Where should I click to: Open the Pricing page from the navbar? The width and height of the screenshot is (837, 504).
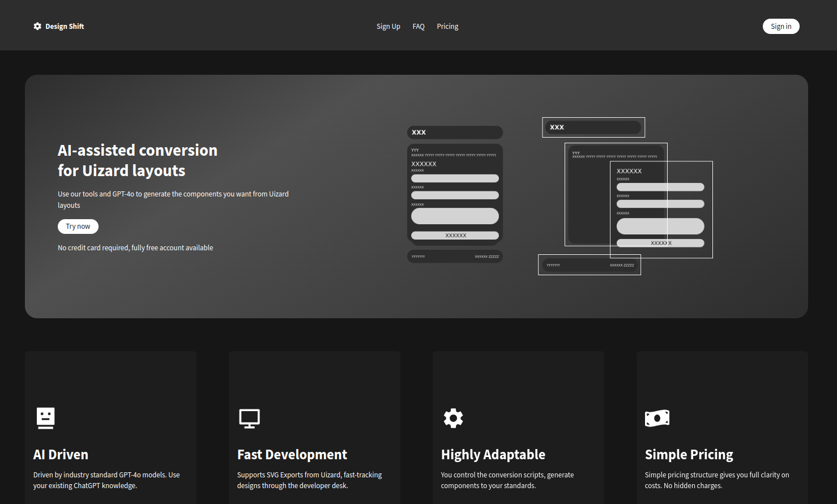[x=447, y=26]
